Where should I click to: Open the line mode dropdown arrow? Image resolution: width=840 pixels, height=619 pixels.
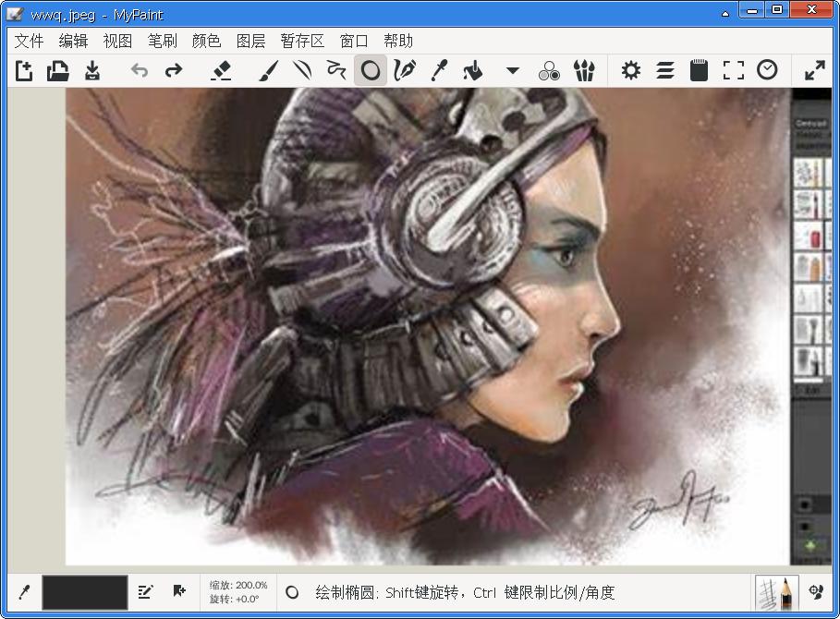click(x=512, y=69)
